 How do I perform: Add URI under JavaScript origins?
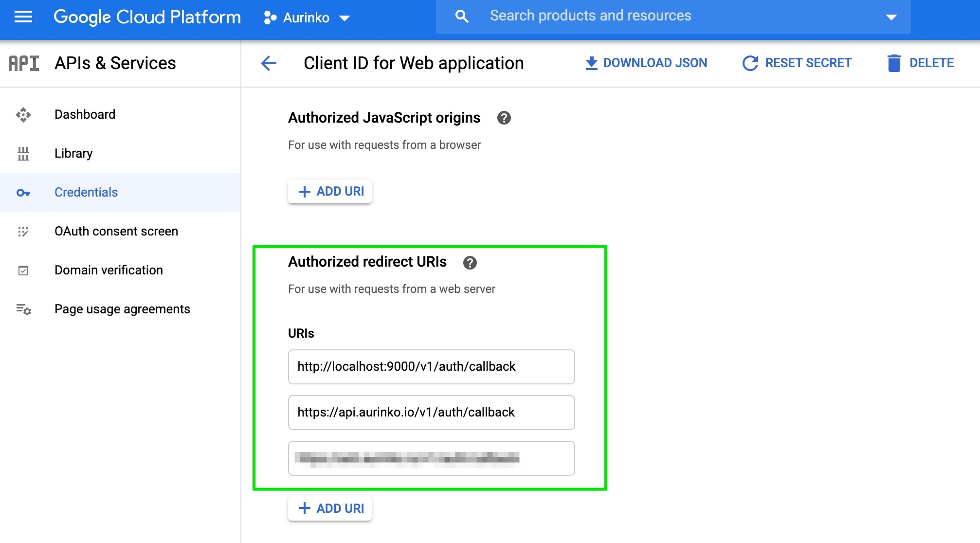(x=330, y=192)
